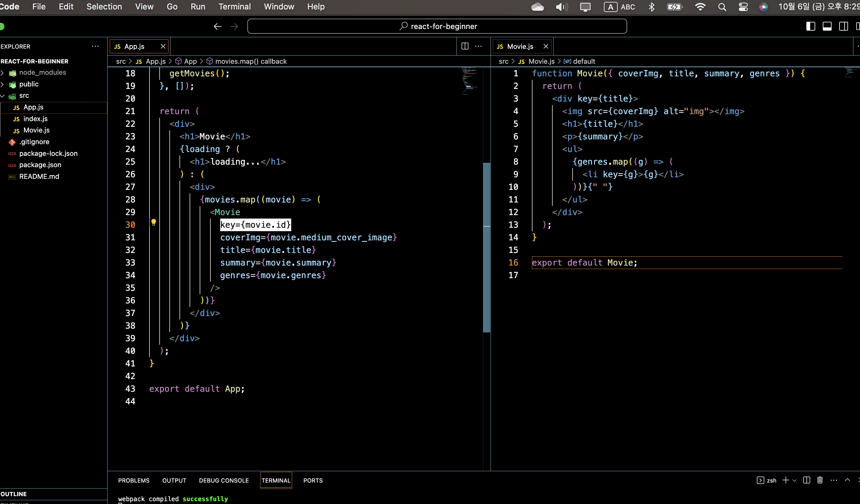Click the split terminal icon

806,480
